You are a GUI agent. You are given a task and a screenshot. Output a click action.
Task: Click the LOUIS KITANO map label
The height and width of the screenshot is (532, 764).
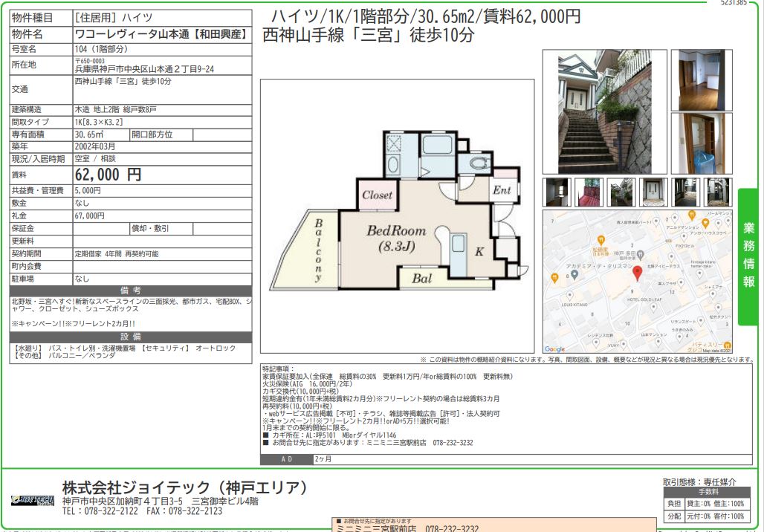coord(574,305)
